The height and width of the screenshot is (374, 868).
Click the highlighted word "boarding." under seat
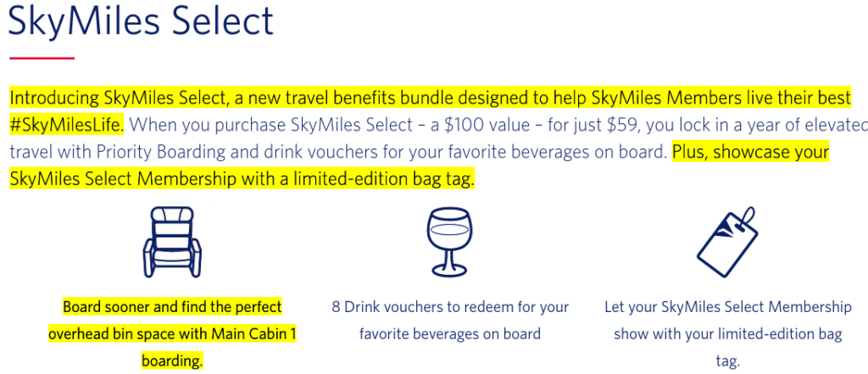click(172, 361)
